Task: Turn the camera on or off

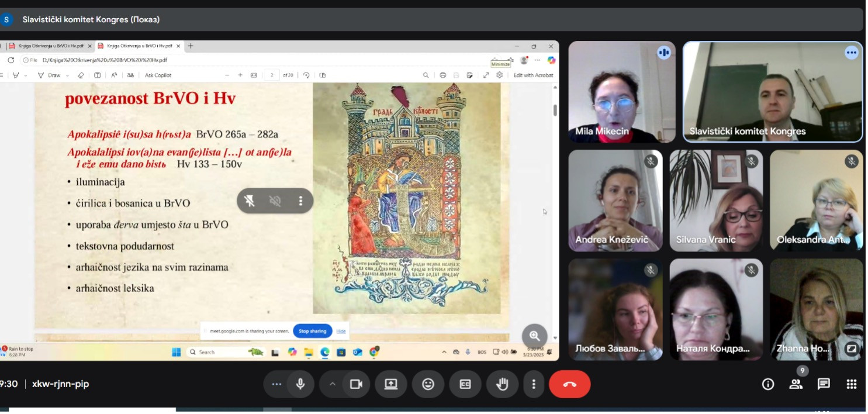Action: 355,384
